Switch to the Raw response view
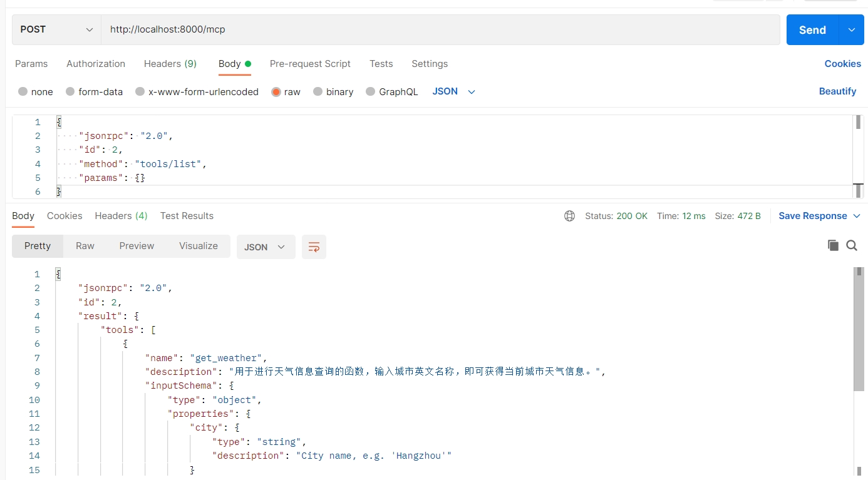868x480 pixels. click(85, 246)
